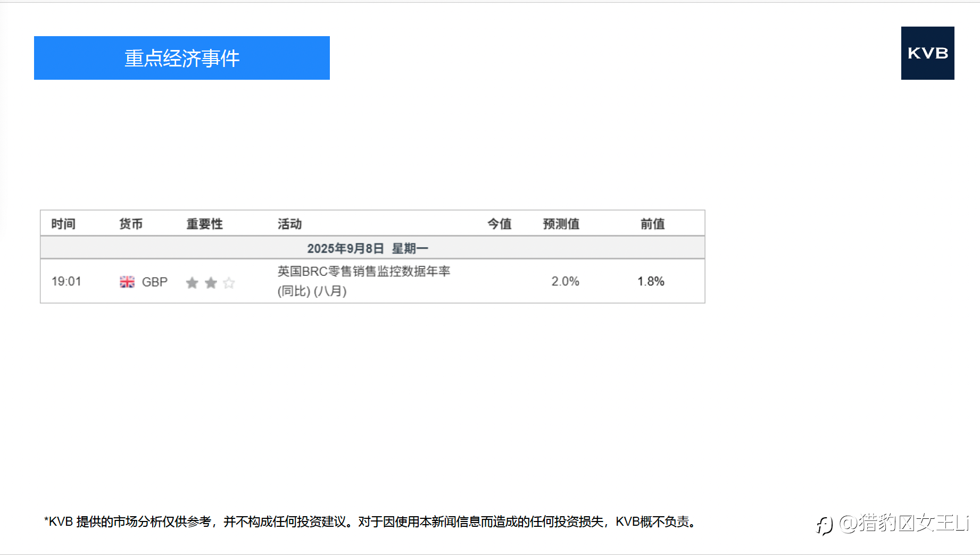Select the 重点经济事件 blue title banner
Viewport: 980px width, 555px height.
point(182,58)
